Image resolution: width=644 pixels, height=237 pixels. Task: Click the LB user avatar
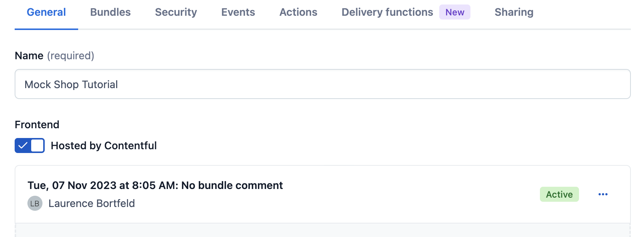click(x=35, y=203)
